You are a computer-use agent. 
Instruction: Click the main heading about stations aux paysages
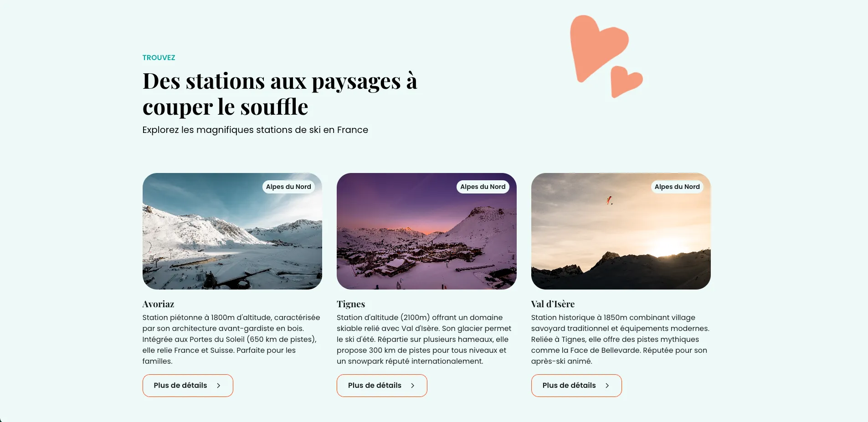pyautogui.click(x=280, y=94)
